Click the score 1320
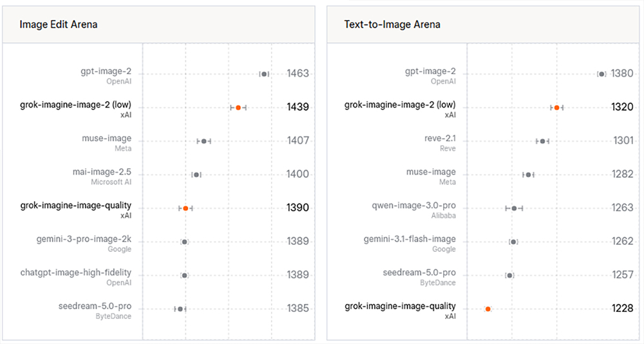The height and width of the screenshot is (344, 644). pyautogui.click(x=622, y=108)
